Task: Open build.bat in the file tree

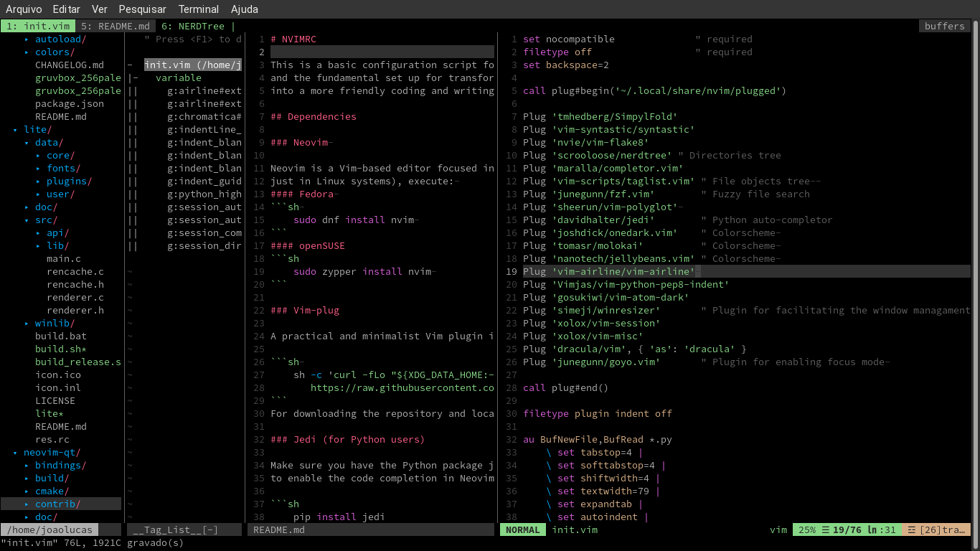Action: [x=61, y=336]
